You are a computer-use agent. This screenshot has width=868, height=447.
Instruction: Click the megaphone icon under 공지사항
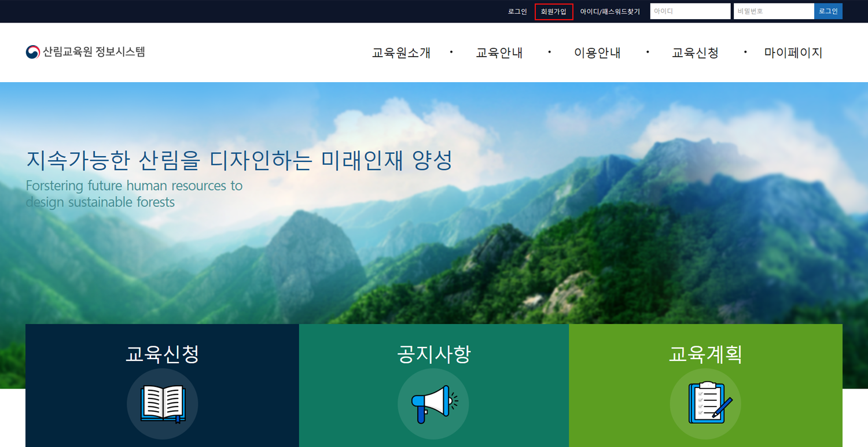[433, 404]
